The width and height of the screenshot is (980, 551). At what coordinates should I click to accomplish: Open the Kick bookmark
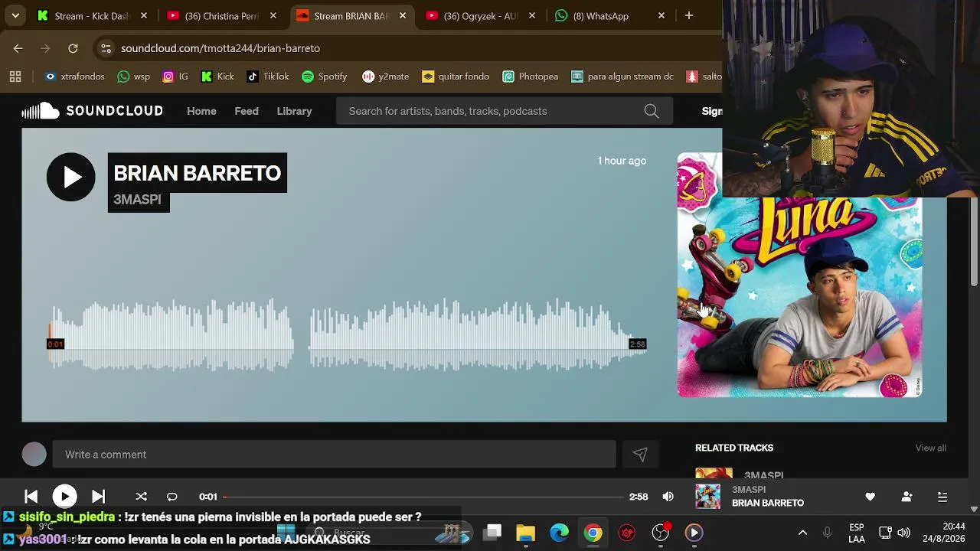tap(217, 77)
